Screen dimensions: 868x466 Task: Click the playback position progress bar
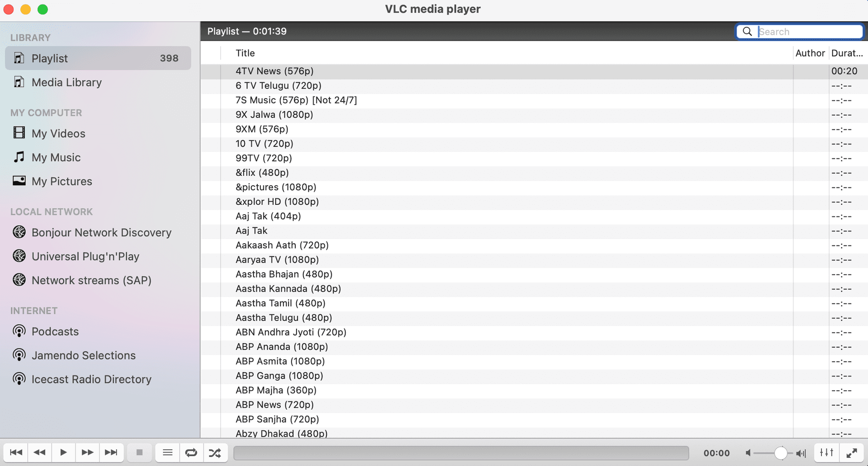pos(461,453)
